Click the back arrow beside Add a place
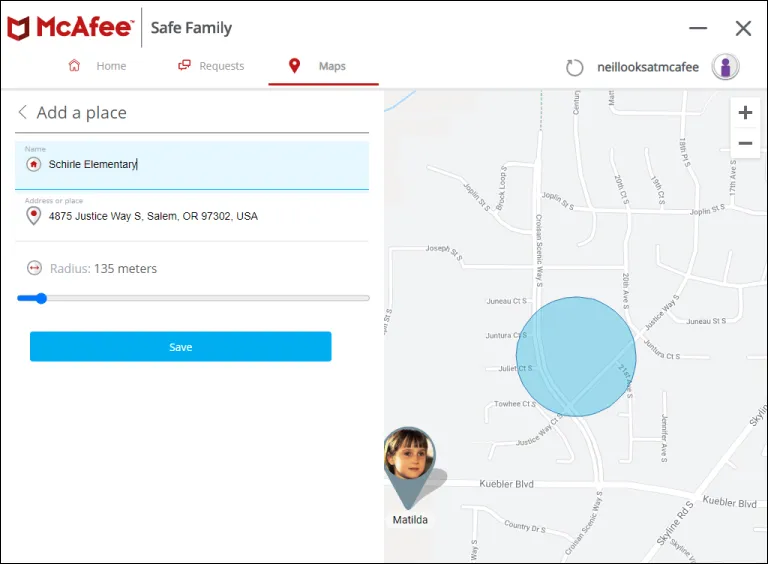 tap(23, 113)
